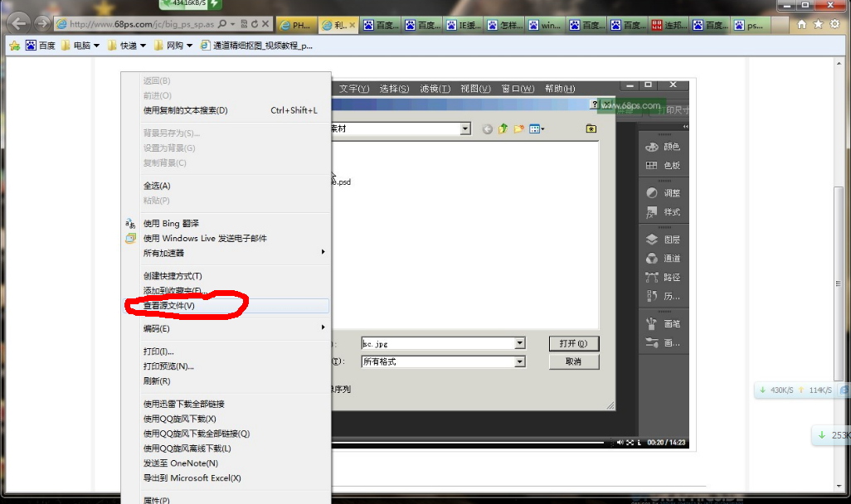Viewport: 851px width, 504px height.
Task: Open the 通道精细抠图_视频教程 favorite link
Action: 256,46
